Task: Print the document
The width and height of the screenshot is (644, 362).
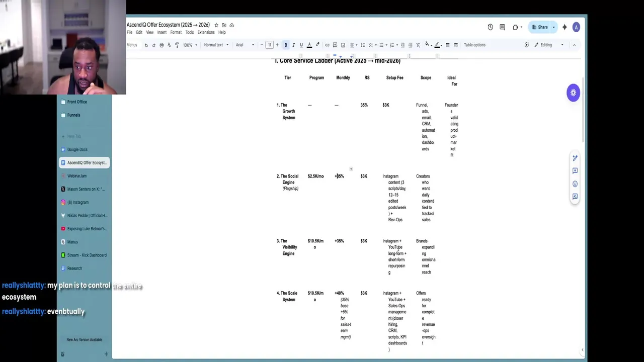Action: tap(162, 45)
